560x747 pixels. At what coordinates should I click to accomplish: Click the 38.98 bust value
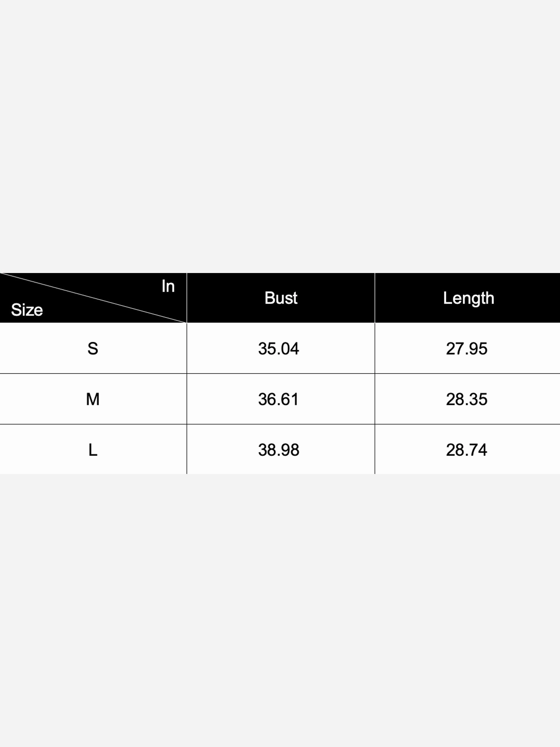point(279,450)
